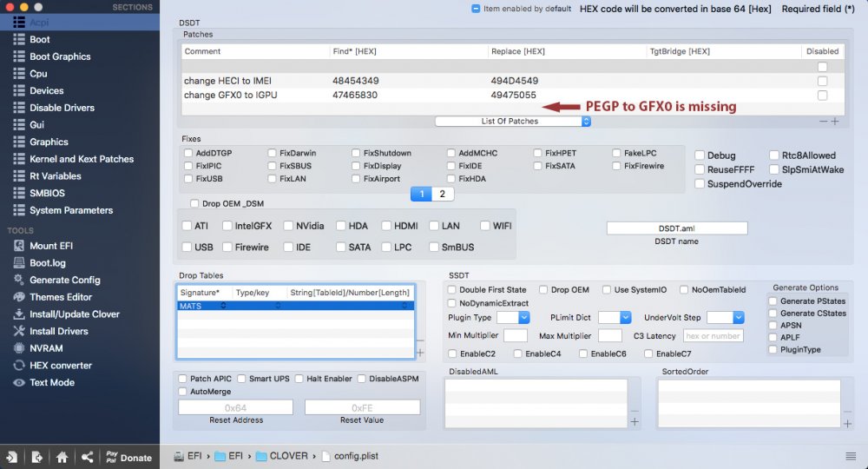This screenshot has height=469, width=868.
Task: Click the Cpu section list icon
Action: 19,73
